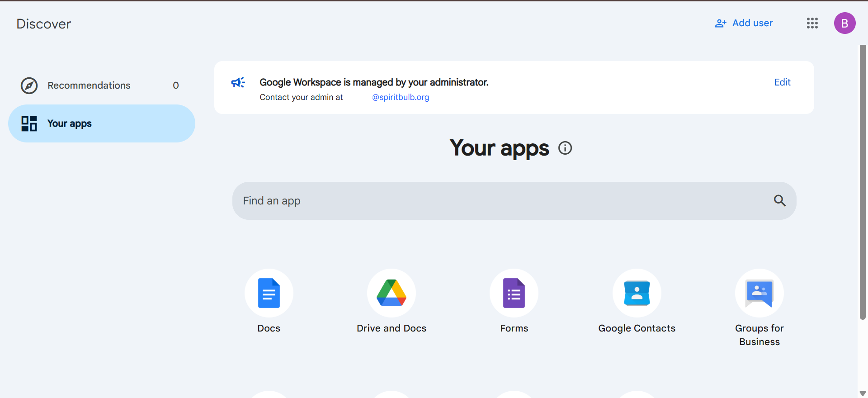Click the info icon beside Your apps

point(565,148)
